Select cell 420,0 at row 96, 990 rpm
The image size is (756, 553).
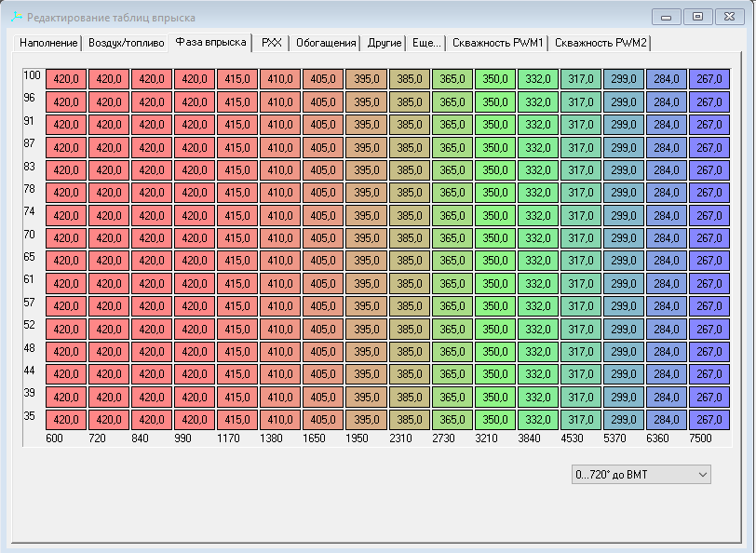(195, 101)
